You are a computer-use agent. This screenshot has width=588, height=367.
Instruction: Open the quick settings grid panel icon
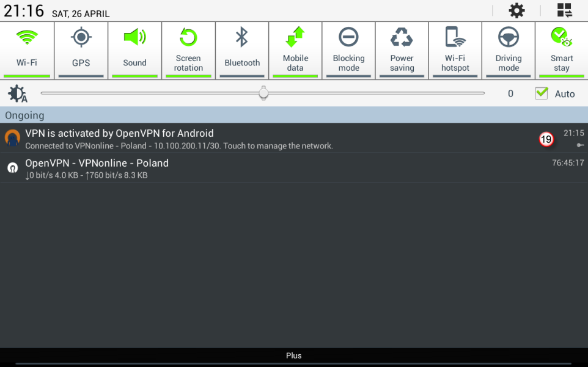[x=564, y=10]
